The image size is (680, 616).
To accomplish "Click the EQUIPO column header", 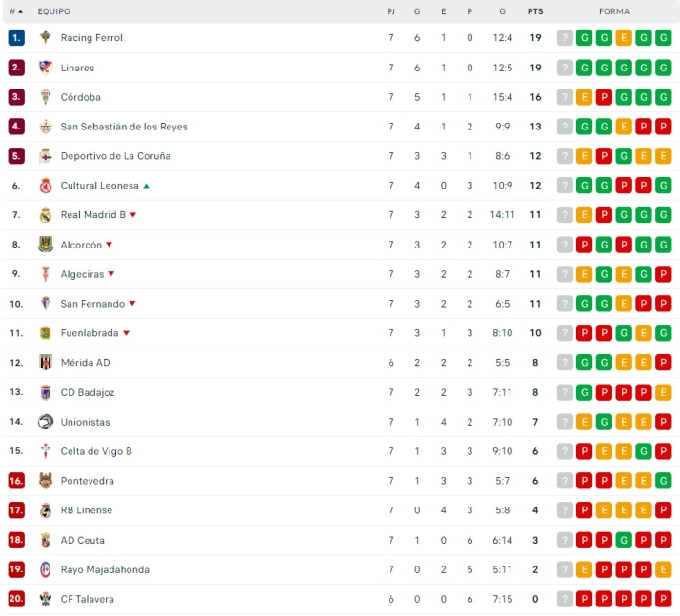I will pos(53,11).
